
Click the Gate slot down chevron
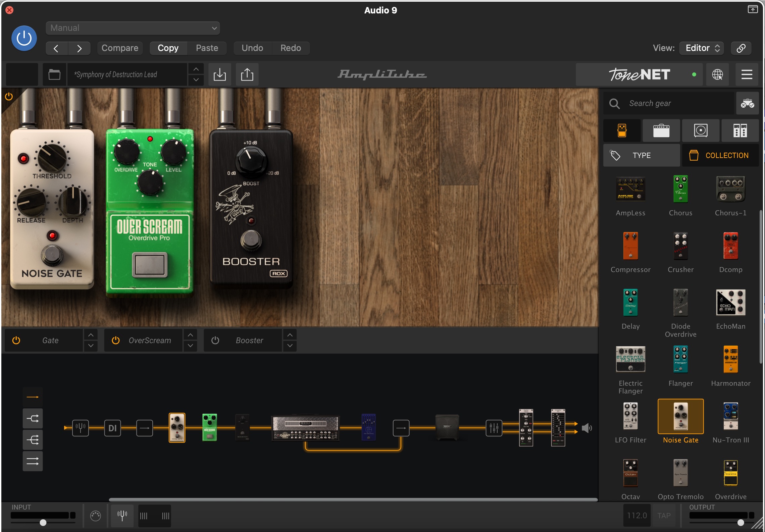(x=91, y=346)
